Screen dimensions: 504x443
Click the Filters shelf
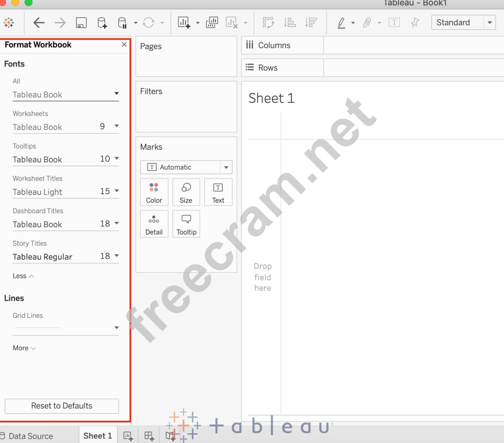186,107
